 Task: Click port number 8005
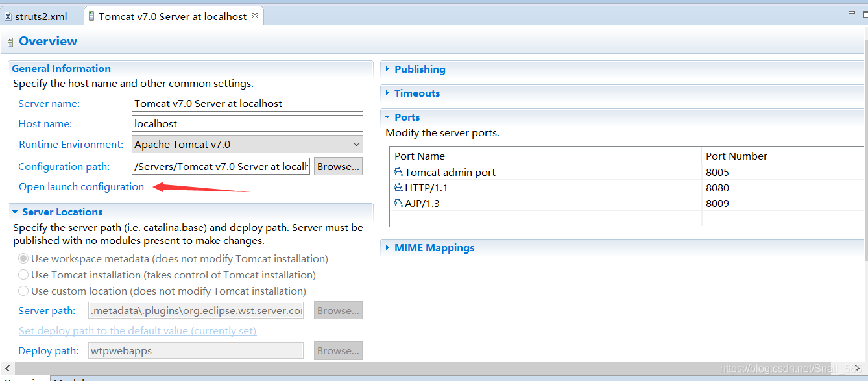[x=717, y=172]
